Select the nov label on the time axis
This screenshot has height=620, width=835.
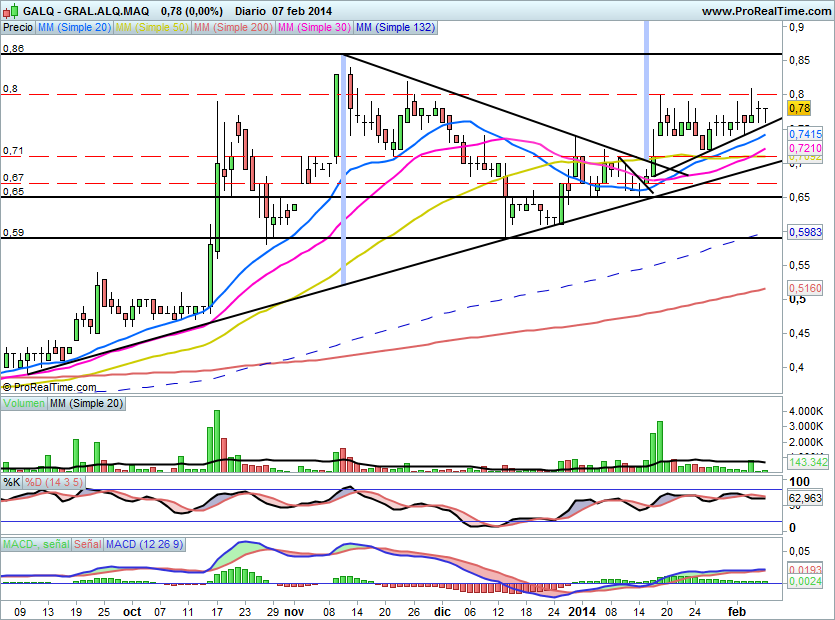(x=294, y=611)
